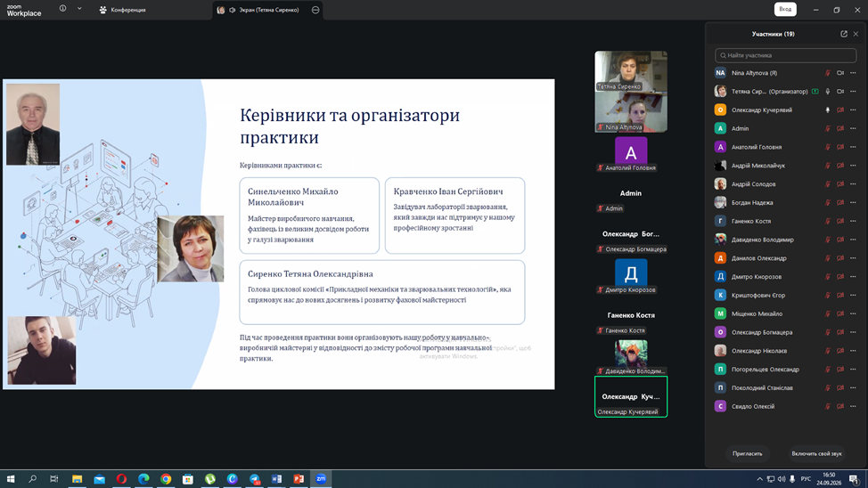868x488 pixels.
Task: Open meeting info icon next to Zoom Workplace
Action: coord(62,8)
